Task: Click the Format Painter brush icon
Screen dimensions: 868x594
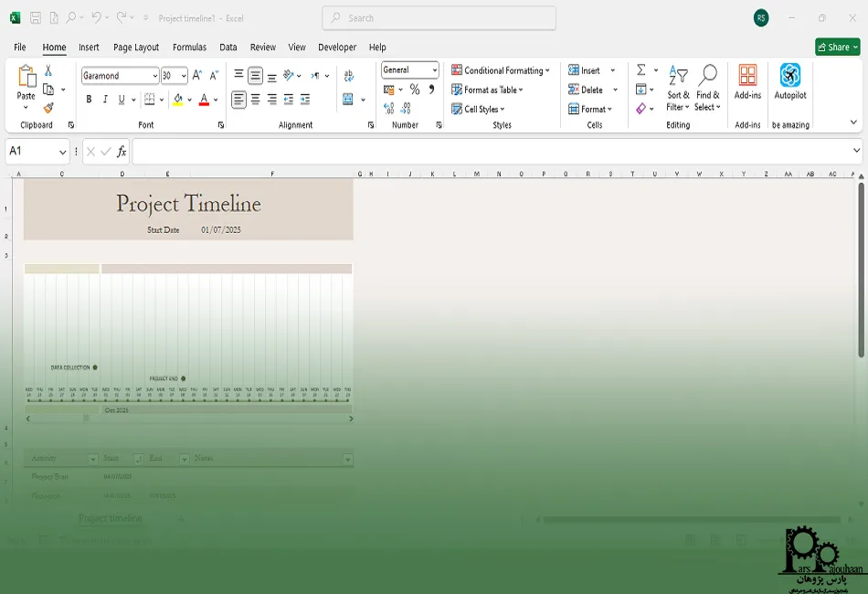Action: pyautogui.click(x=48, y=108)
